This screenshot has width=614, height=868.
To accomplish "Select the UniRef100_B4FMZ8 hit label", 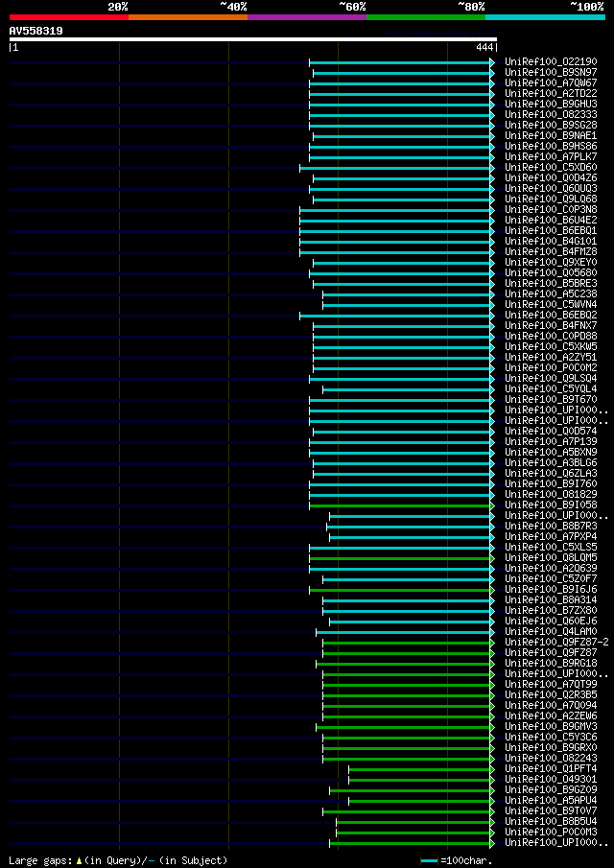I will pyautogui.click(x=551, y=252).
